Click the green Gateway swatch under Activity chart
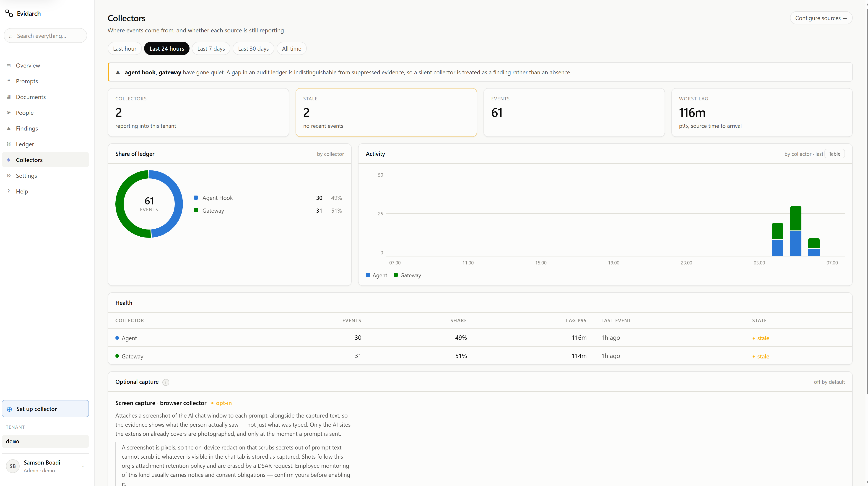 396,275
